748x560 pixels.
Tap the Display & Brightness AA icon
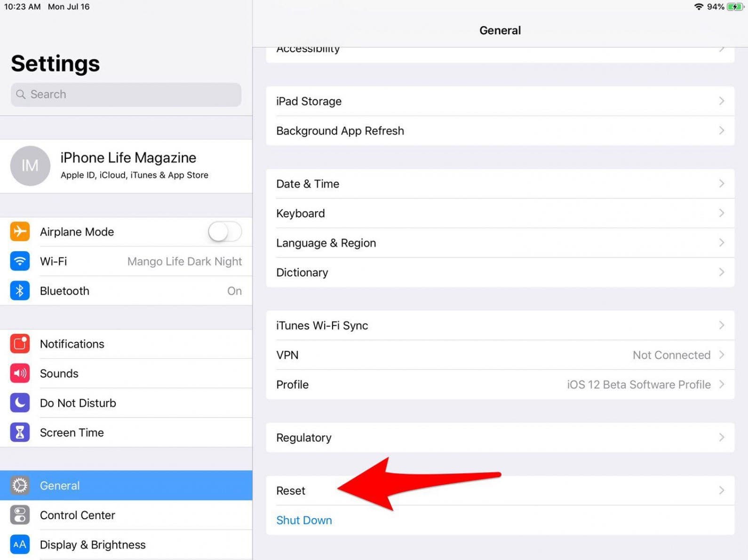[x=20, y=544]
